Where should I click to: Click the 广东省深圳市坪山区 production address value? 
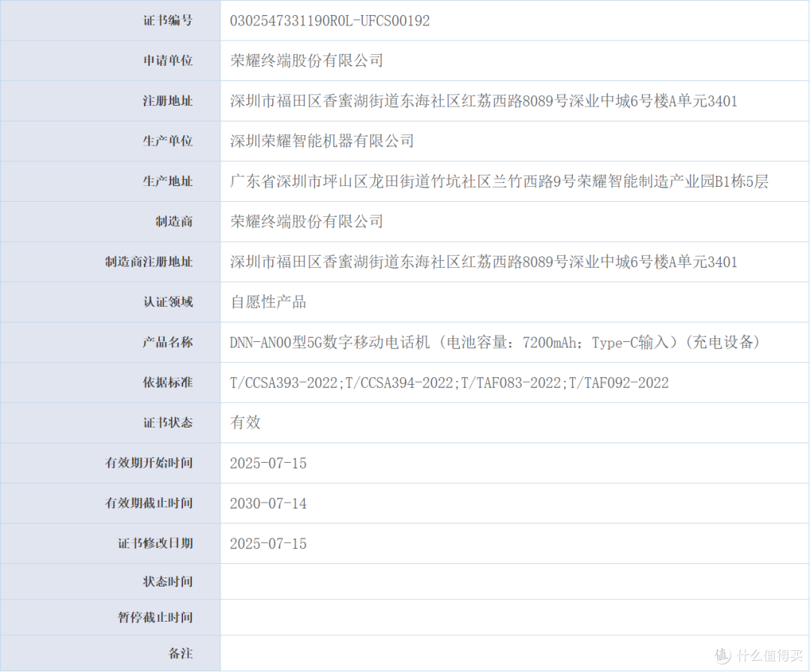(499, 181)
